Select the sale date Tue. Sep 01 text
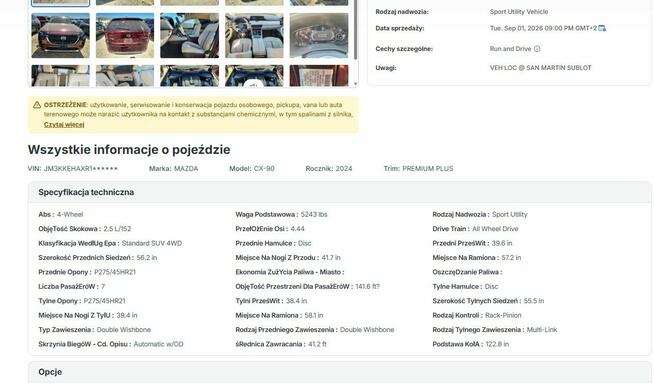 [543, 28]
